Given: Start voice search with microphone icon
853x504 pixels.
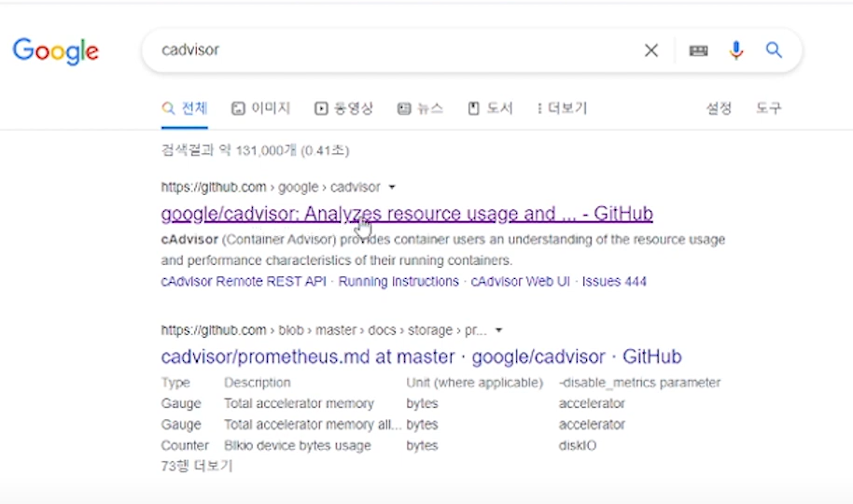Looking at the screenshot, I should (736, 50).
